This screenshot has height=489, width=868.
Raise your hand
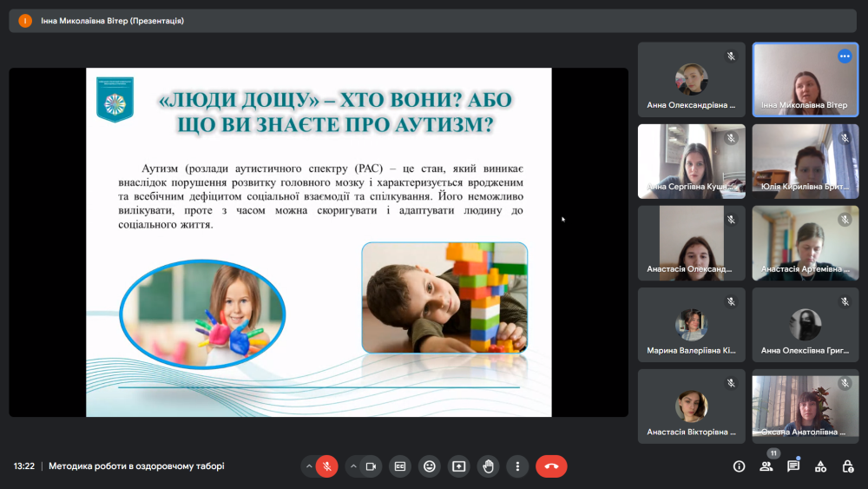point(488,466)
